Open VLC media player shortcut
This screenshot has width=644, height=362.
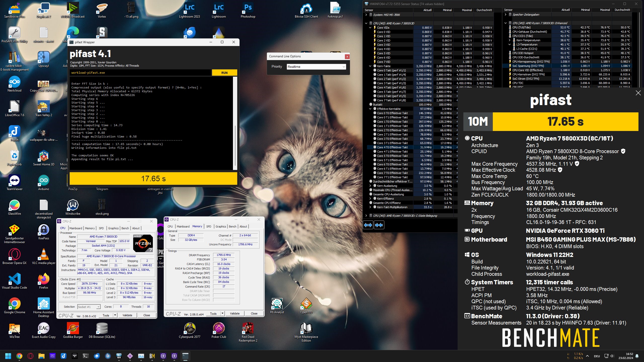pos(44,257)
